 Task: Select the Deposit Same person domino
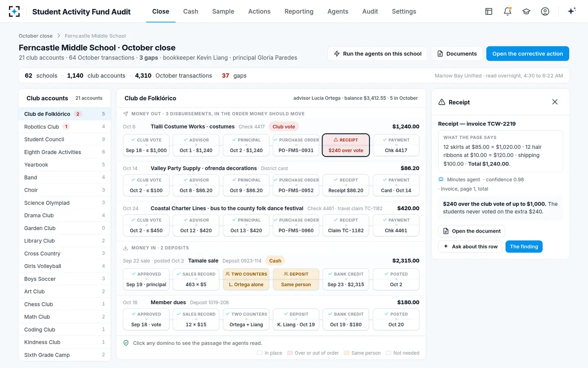tap(296, 279)
